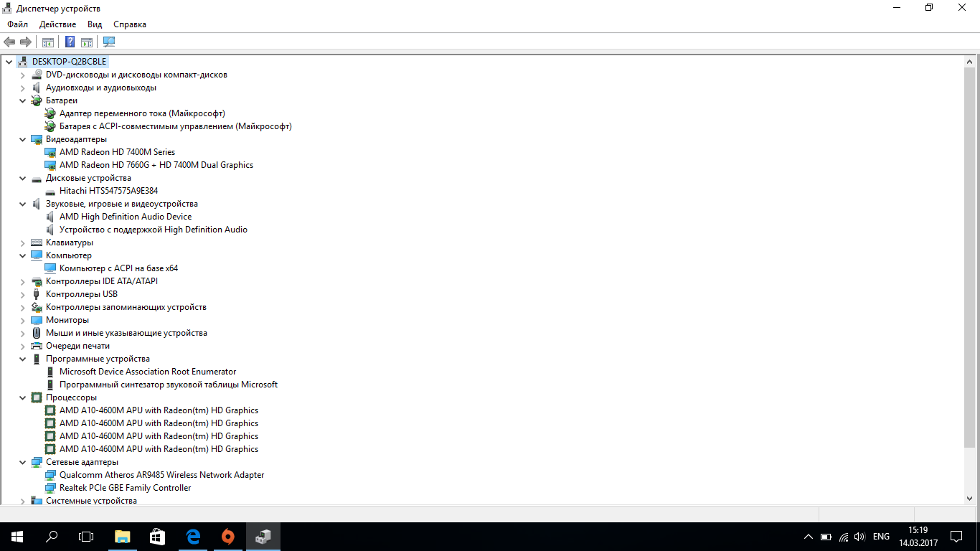Click the action pane toolbar icon

[x=87, y=42]
